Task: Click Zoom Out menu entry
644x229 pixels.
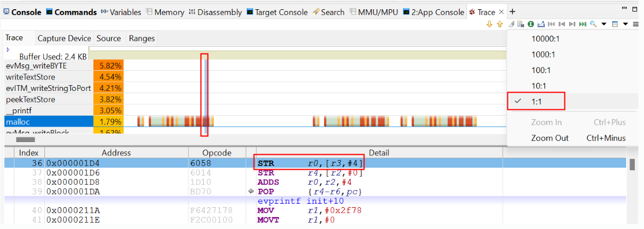Action: 549,138
